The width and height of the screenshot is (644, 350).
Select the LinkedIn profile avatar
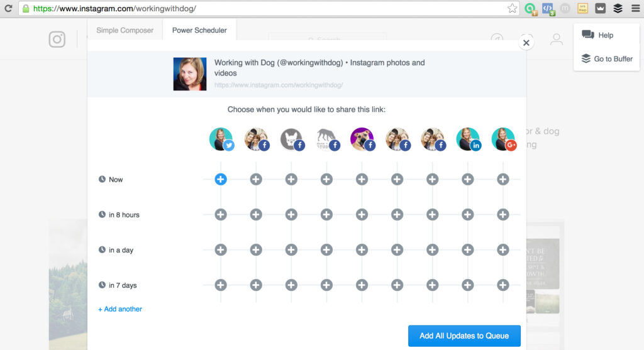pos(468,139)
